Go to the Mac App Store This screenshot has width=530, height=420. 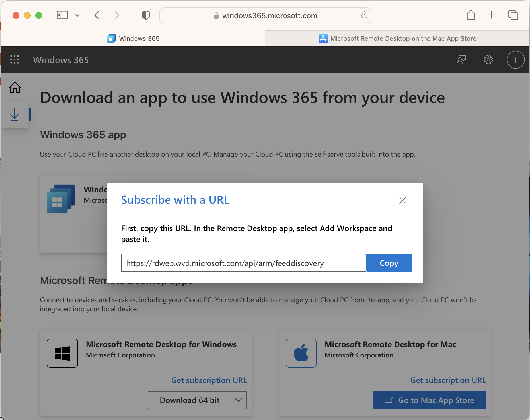pos(430,400)
